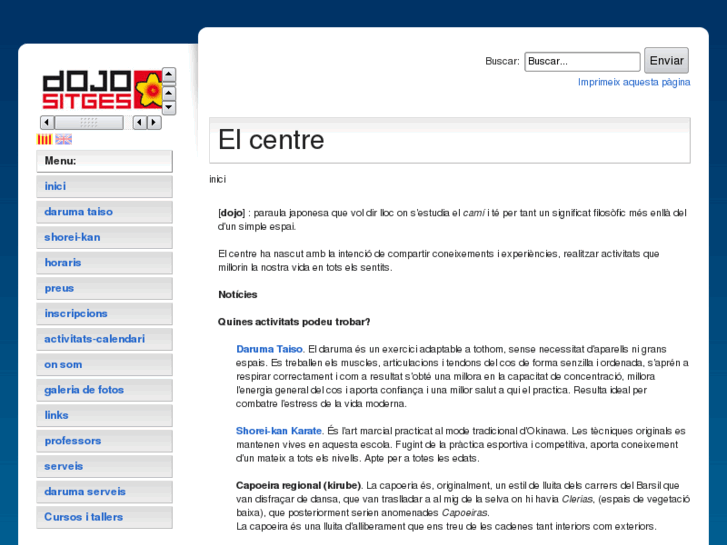Viewport: 727px width, 545px height.
Task: Click the Buscar: label next to the search box
Action: [502, 61]
